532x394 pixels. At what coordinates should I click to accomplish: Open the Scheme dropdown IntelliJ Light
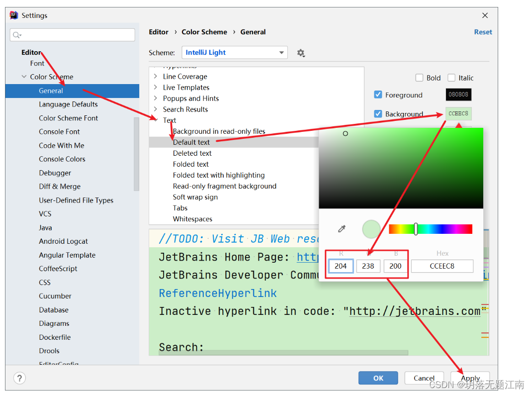click(x=235, y=53)
